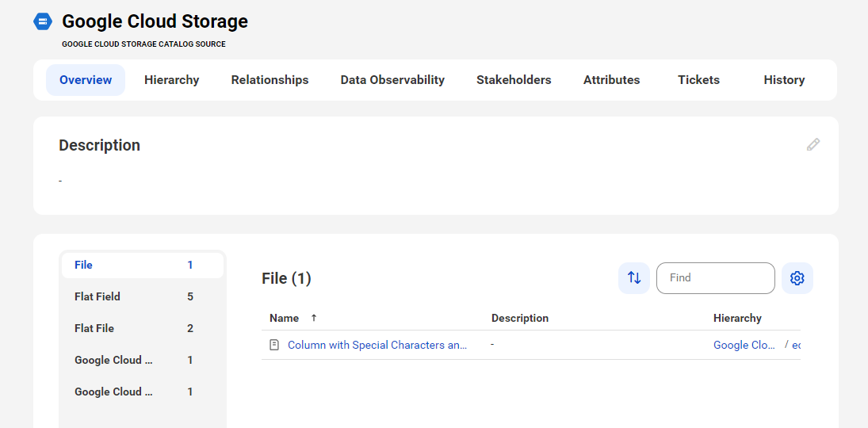
Task: View the History tab
Action: [x=784, y=80]
